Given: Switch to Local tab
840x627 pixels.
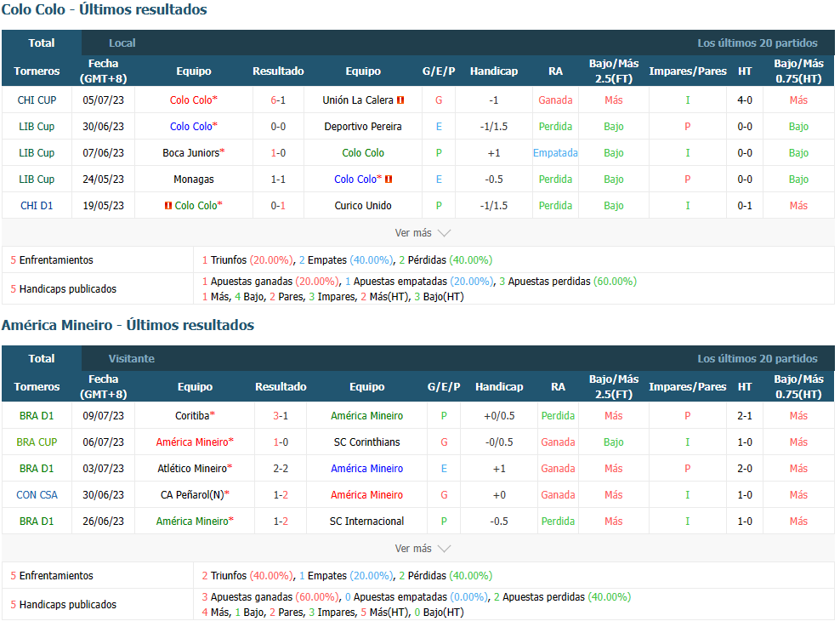Looking at the screenshot, I should tap(122, 43).
